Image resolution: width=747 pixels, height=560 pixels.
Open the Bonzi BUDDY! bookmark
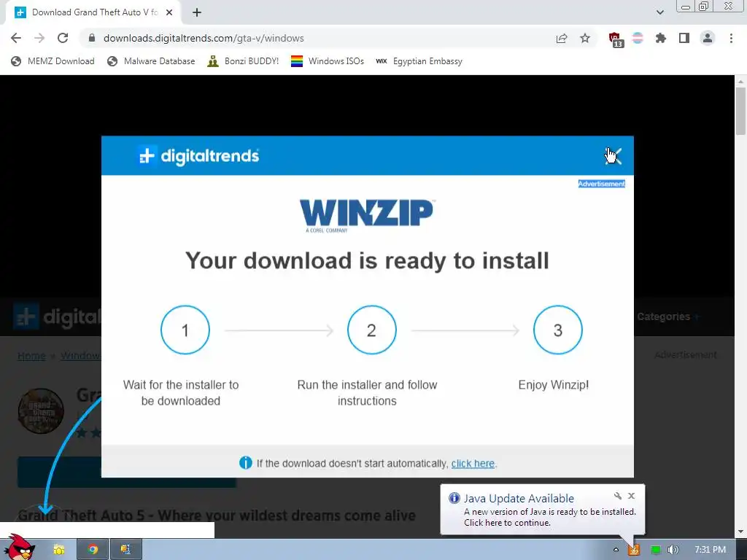pyautogui.click(x=243, y=61)
